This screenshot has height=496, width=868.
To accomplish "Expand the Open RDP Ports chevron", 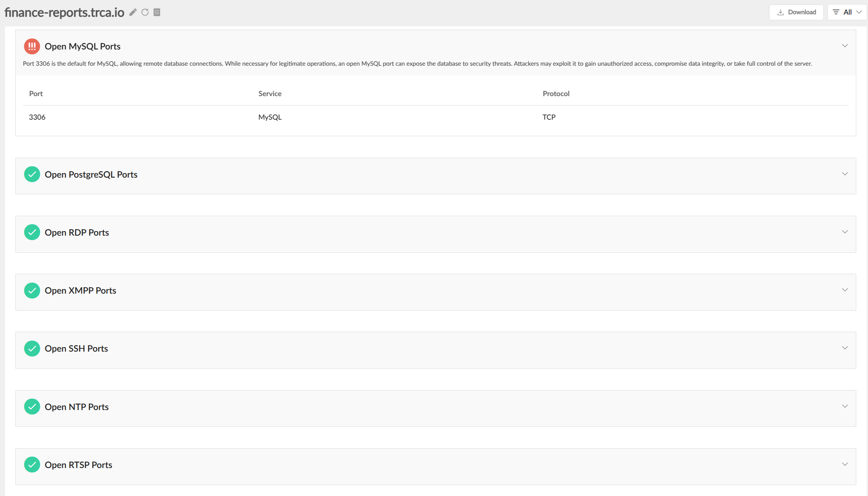I will [845, 232].
